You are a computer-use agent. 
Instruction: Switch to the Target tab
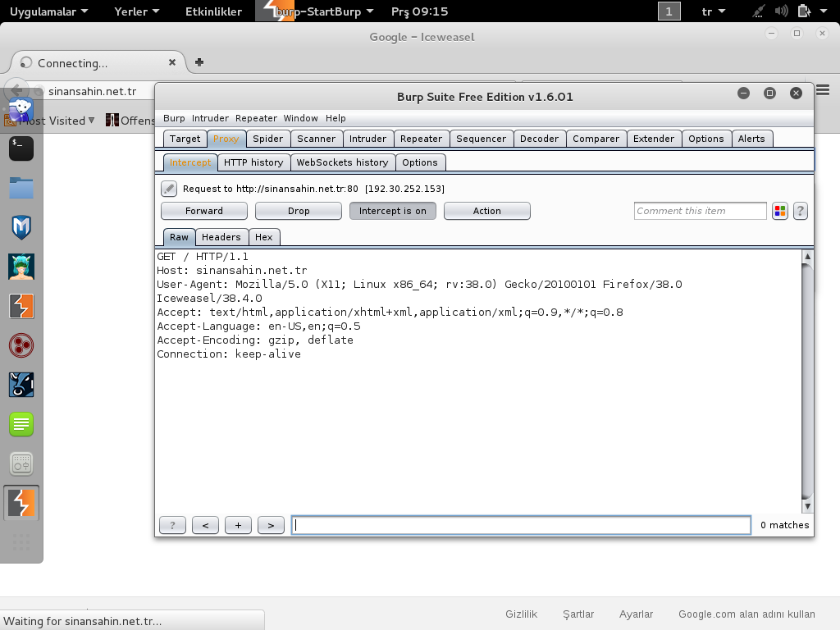185,139
